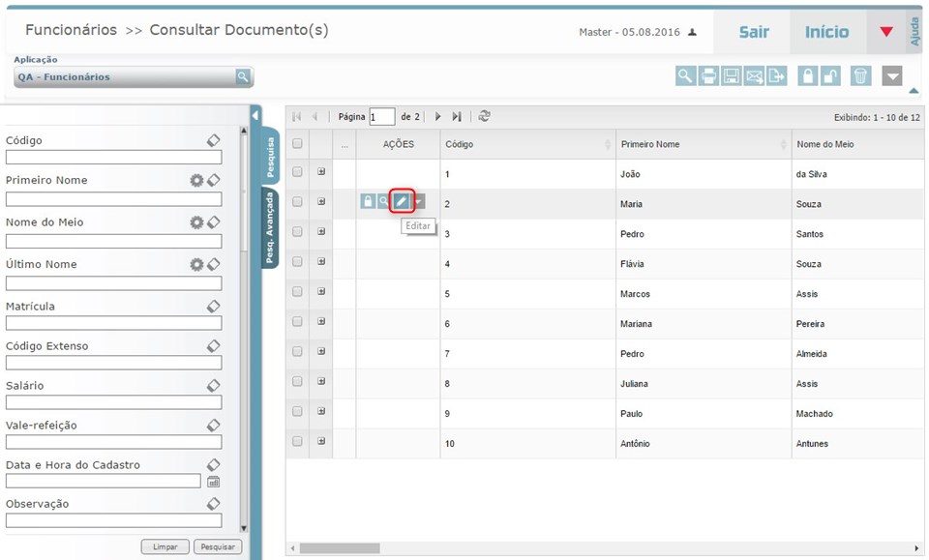This screenshot has width=929, height=560.
Task: Go to the last page of results
Action: coord(457,116)
